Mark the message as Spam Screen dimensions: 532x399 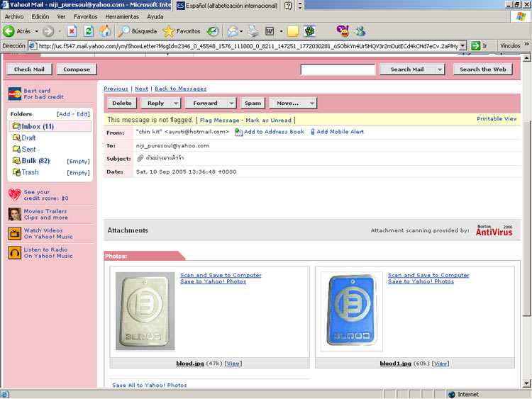tap(253, 103)
